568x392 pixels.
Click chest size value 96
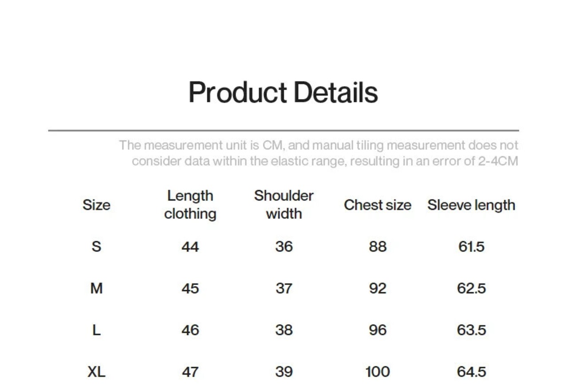(x=377, y=330)
